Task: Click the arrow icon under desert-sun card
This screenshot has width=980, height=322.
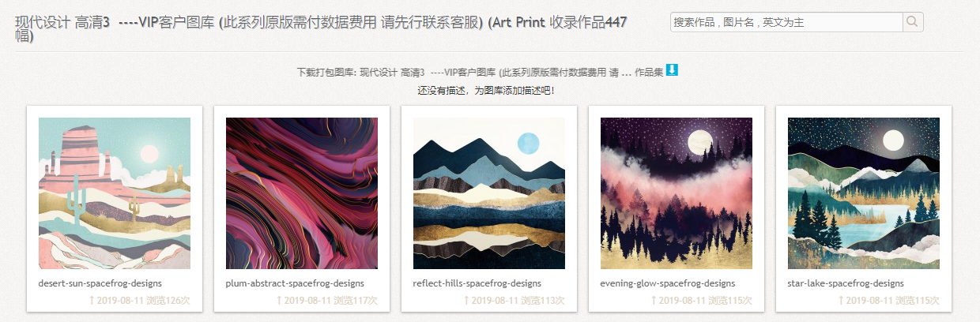Action: 92,301
